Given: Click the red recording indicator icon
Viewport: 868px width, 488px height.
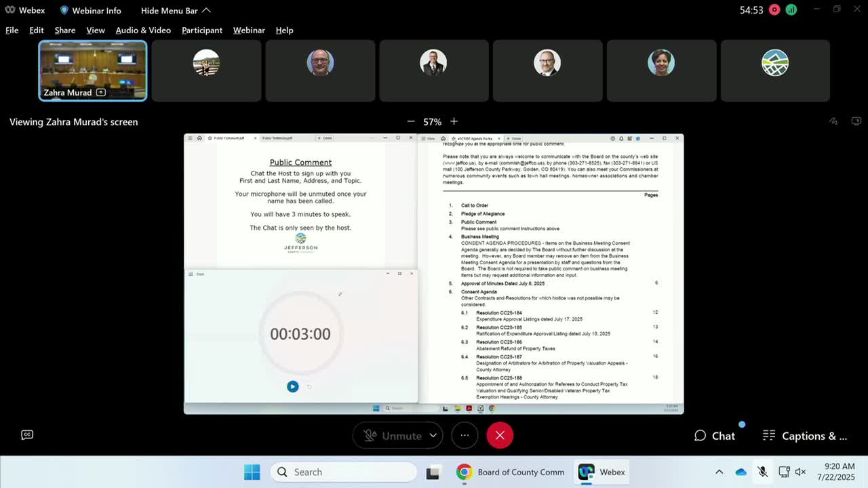Looking at the screenshot, I should [774, 10].
